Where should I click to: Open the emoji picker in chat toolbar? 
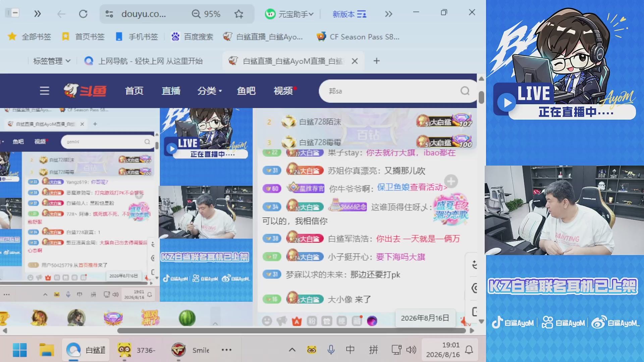(x=267, y=321)
